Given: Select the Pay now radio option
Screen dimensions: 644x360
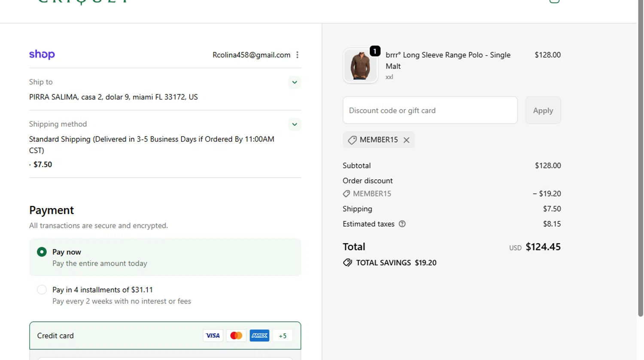Looking at the screenshot, I should pos(42,252).
